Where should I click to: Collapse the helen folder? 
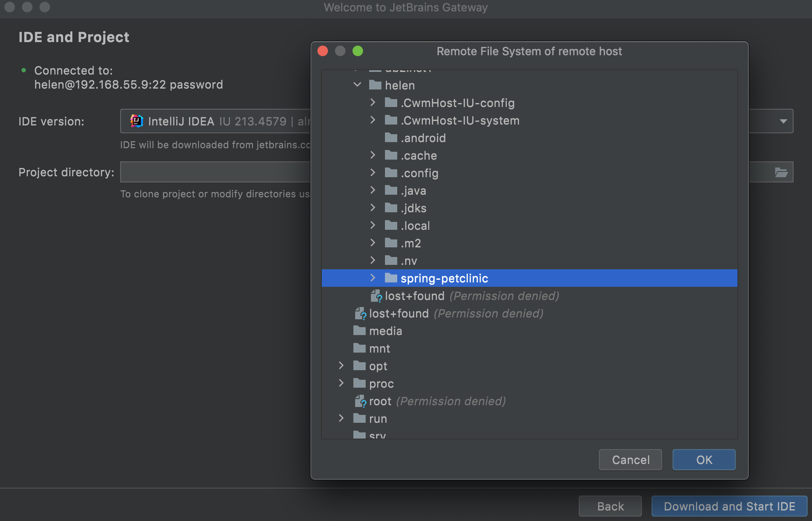(357, 85)
